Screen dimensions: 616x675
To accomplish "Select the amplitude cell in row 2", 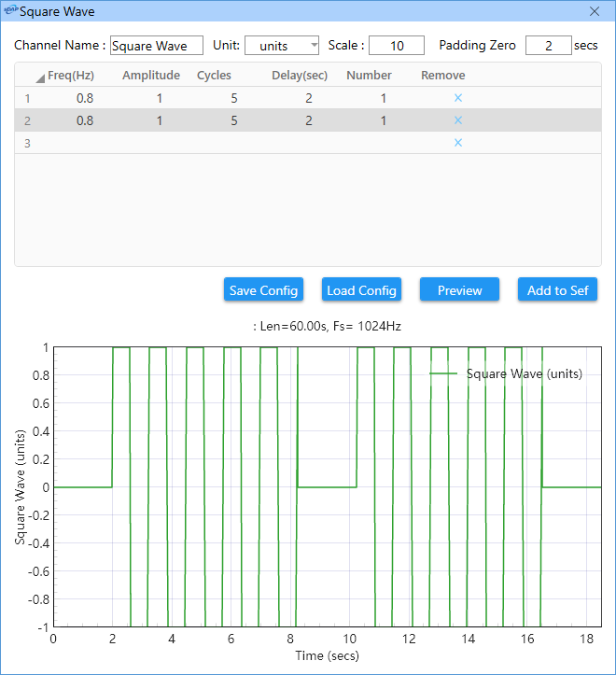I will (160, 120).
